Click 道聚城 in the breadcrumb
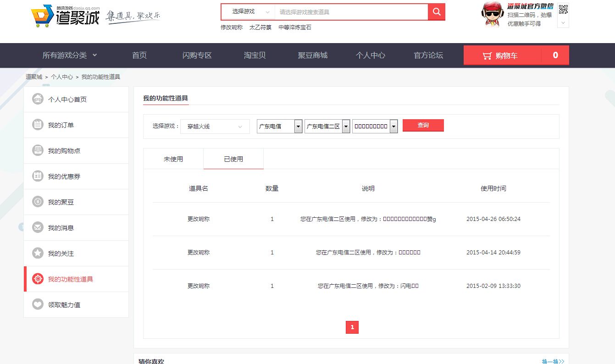615x364 pixels. pos(34,77)
